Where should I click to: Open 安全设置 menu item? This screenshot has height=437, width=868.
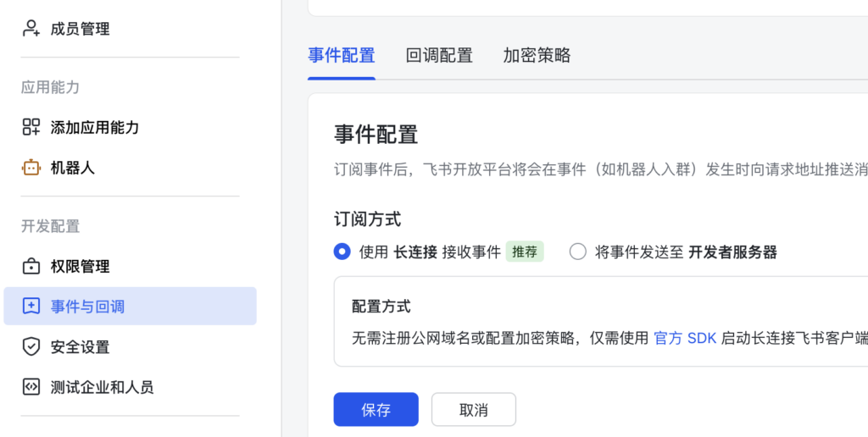(80, 346)
